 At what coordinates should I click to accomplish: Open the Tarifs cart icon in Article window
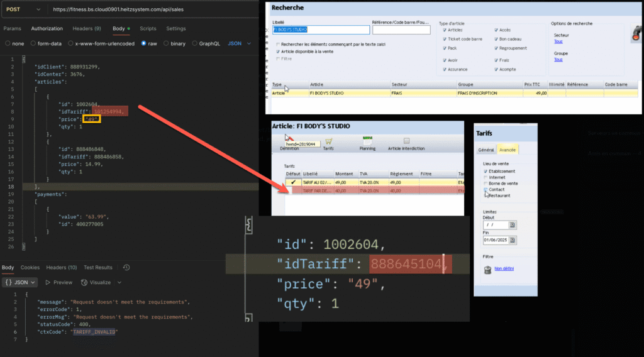coord(328,141)
